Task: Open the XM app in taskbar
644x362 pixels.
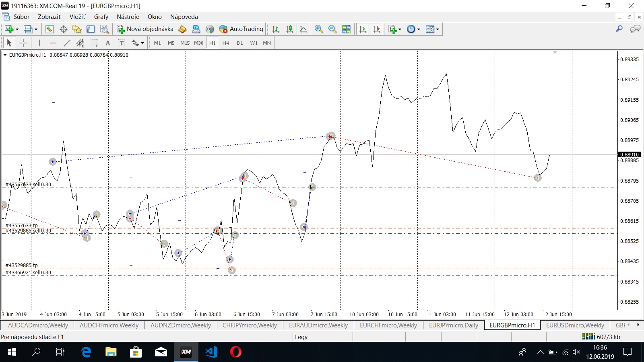Action: click(186, 352)
